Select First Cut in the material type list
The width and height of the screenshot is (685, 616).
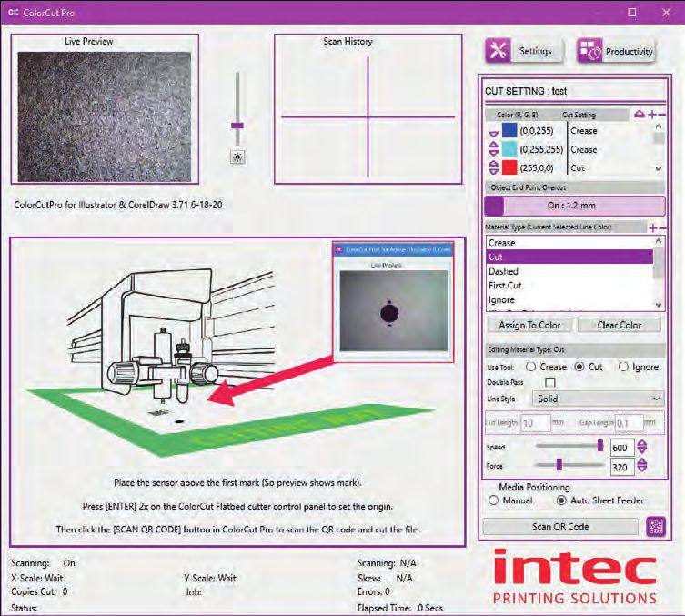[569, 286]
